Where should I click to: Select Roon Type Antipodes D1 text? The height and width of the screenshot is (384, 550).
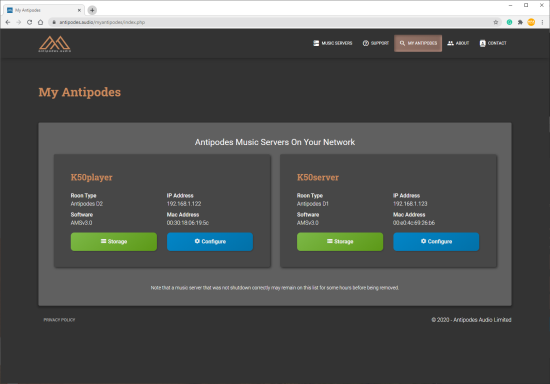(x=313, y=204)
